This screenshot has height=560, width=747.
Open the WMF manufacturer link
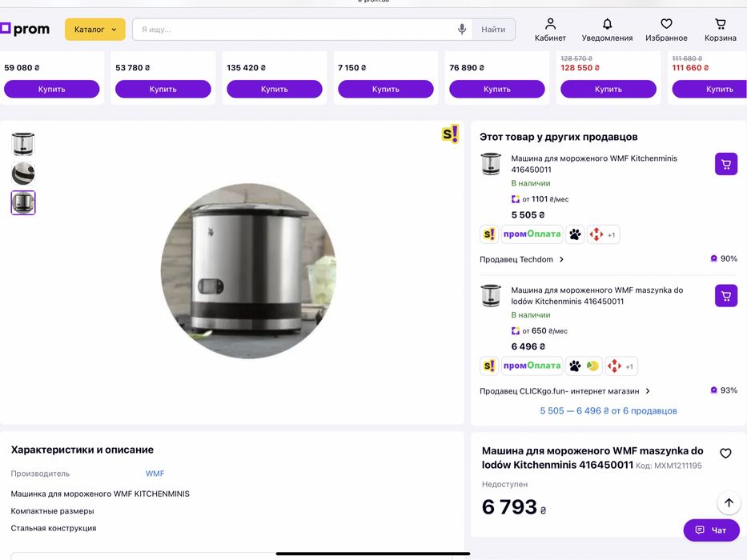[x=155, y=474]
